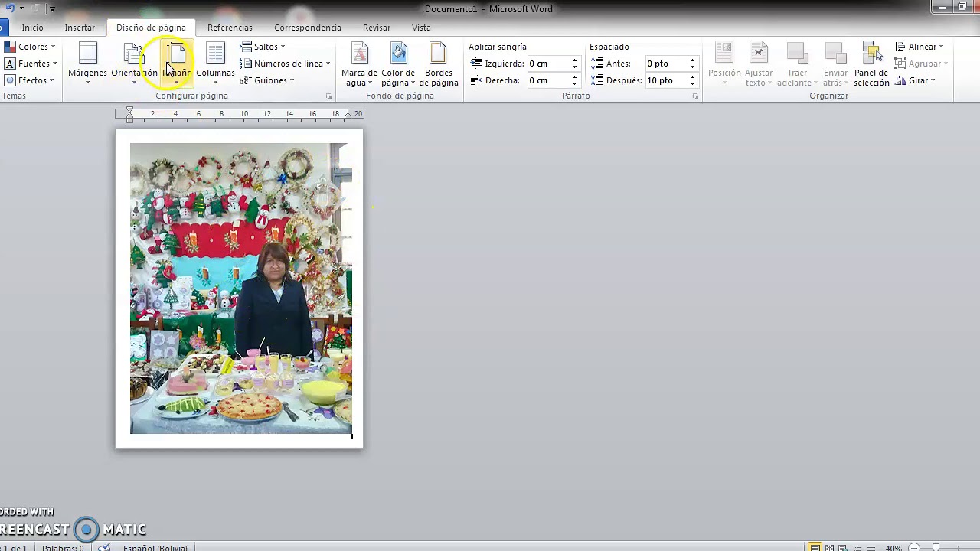
Task: Open the Guiones hyphenation dropdown
Action: 267,80
